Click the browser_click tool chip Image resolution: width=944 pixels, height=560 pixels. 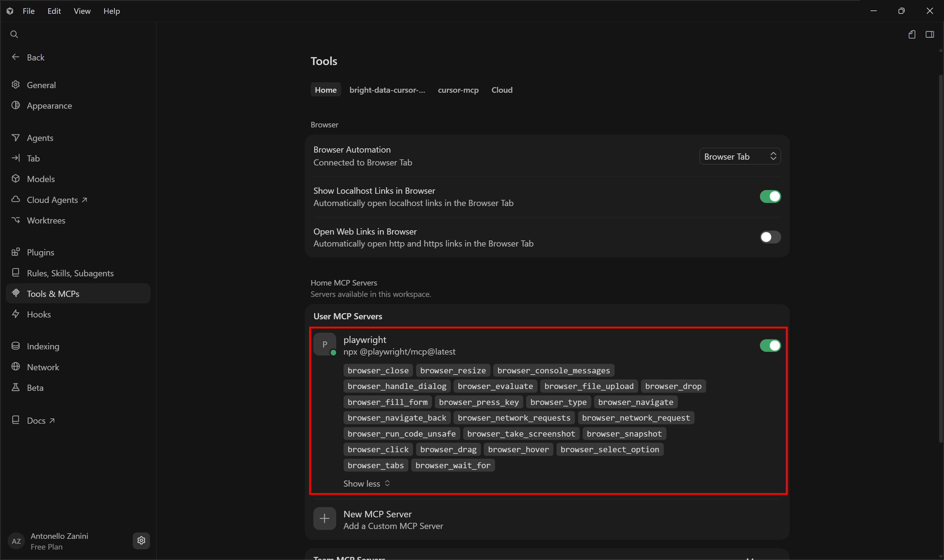378,449
